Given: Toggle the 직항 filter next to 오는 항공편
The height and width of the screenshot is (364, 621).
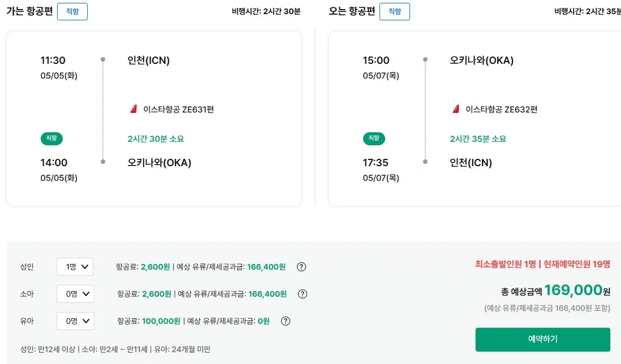Looking at the screenshot, I should [394, 11].
